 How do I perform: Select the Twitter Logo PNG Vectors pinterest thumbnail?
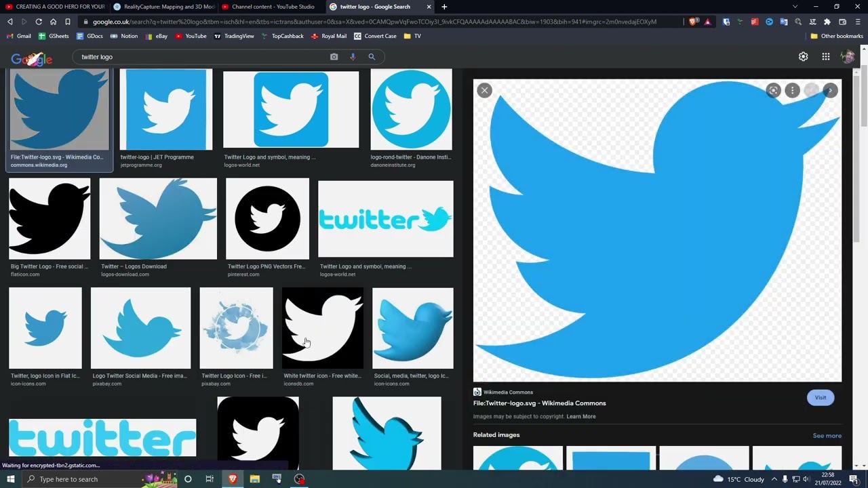(267, 219)
